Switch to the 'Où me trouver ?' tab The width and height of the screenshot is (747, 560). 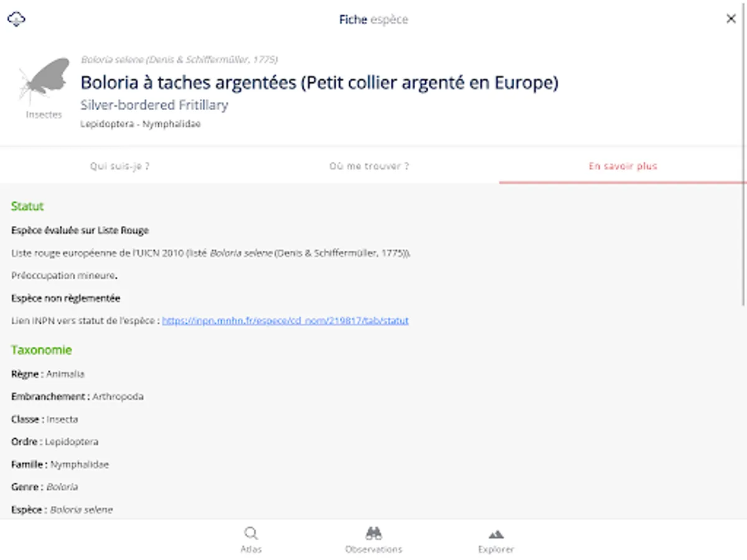click(x=369, y=166)
